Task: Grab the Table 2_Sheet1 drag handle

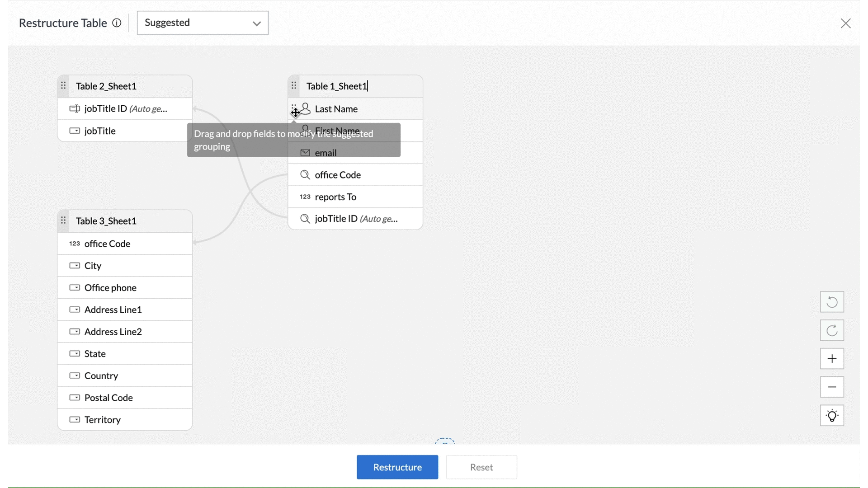Action: 63,86
